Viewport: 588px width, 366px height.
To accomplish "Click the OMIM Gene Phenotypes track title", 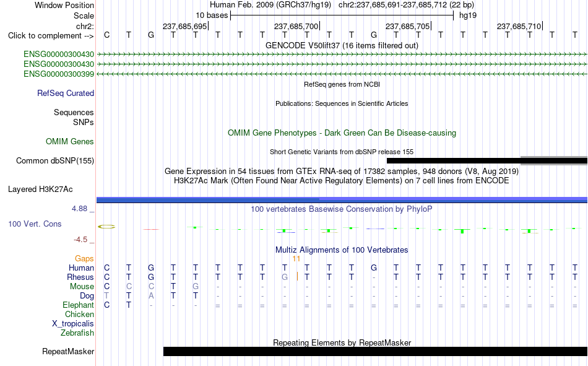I will [x=342, y=133].
